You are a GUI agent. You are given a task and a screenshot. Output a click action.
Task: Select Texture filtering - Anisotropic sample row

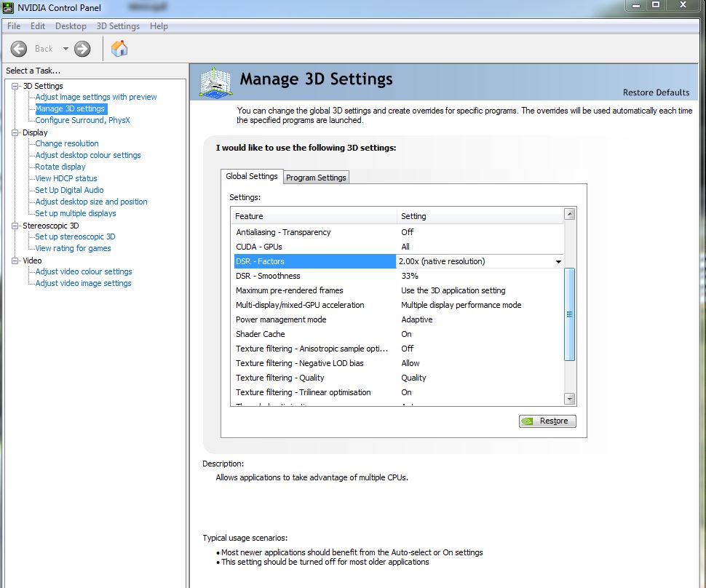[x=398, y=349]
